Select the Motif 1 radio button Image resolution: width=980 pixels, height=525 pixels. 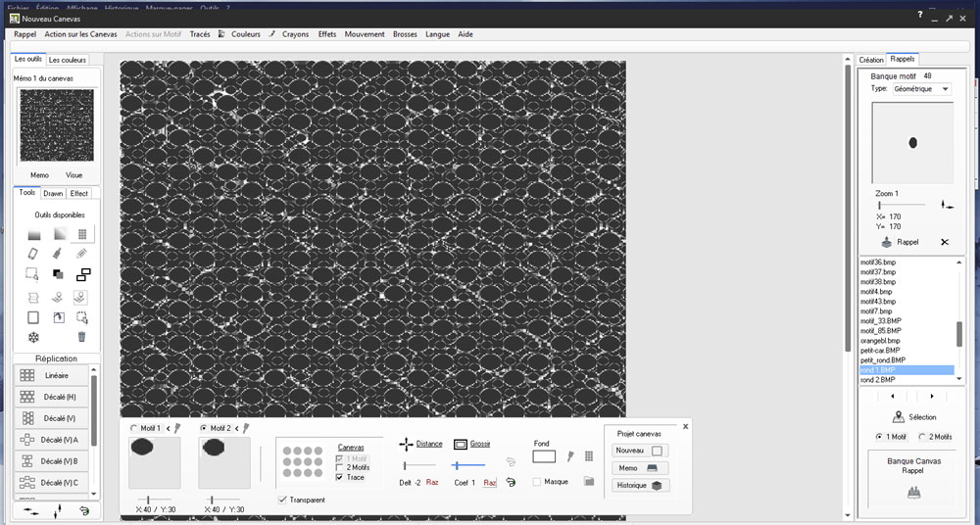pos(134,428)
